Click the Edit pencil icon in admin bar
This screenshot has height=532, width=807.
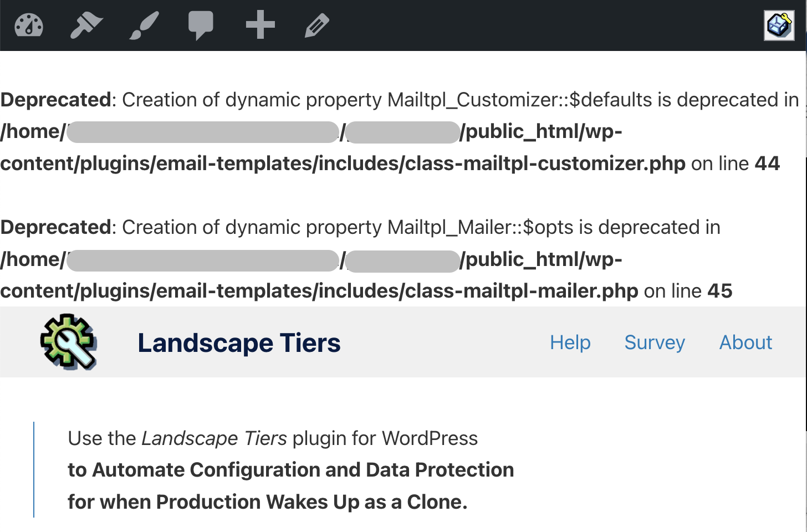click(x=317, y=27)
